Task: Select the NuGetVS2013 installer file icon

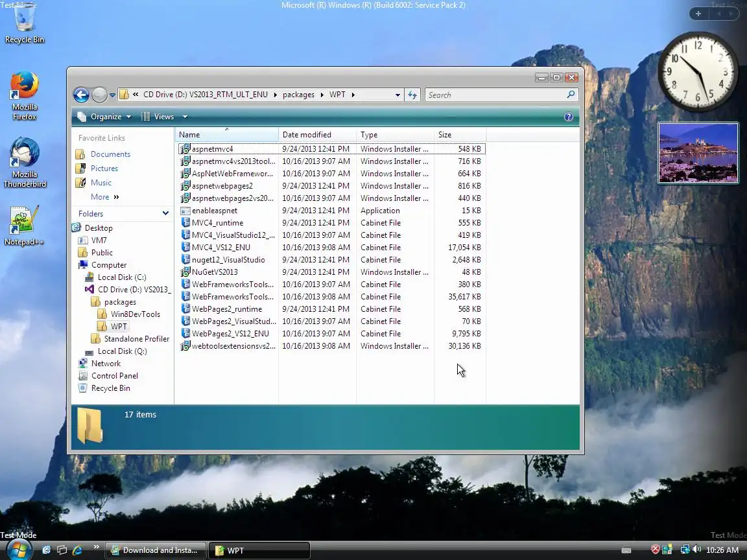Action: [185, 272]
